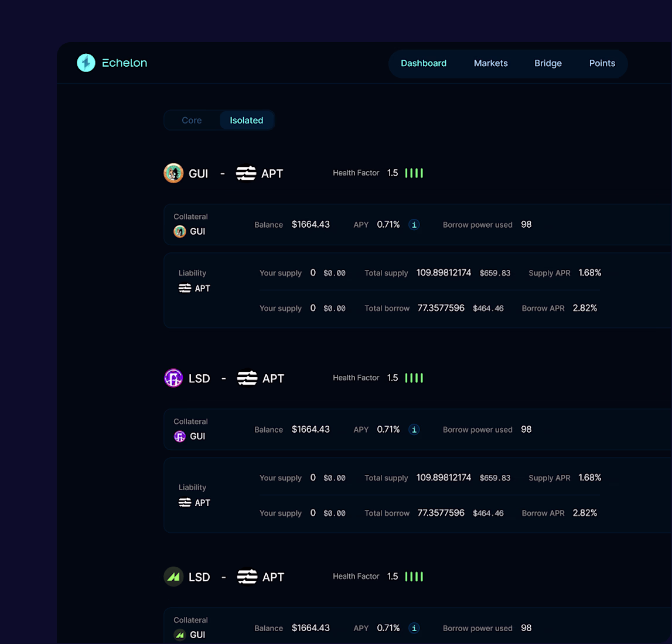Click Borrow power used 98 in second collateral row
The height and width of the screenshot is (644, 672).
[526, 429]
